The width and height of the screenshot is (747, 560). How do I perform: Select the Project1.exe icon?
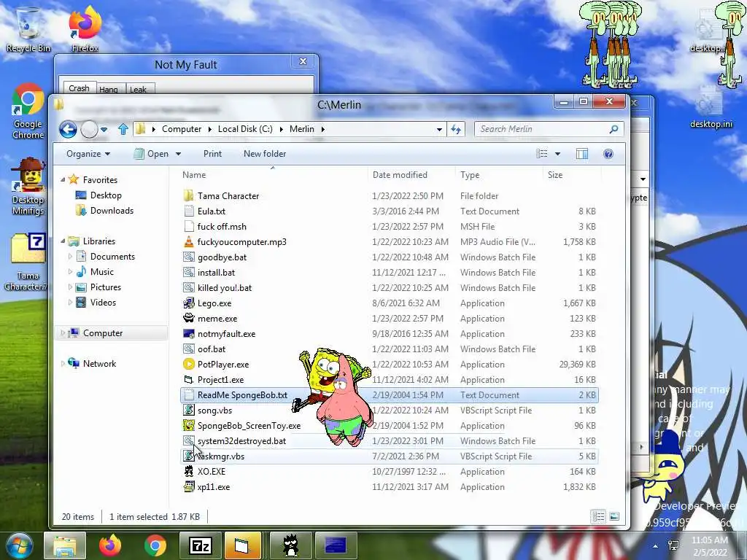[189, 379]
